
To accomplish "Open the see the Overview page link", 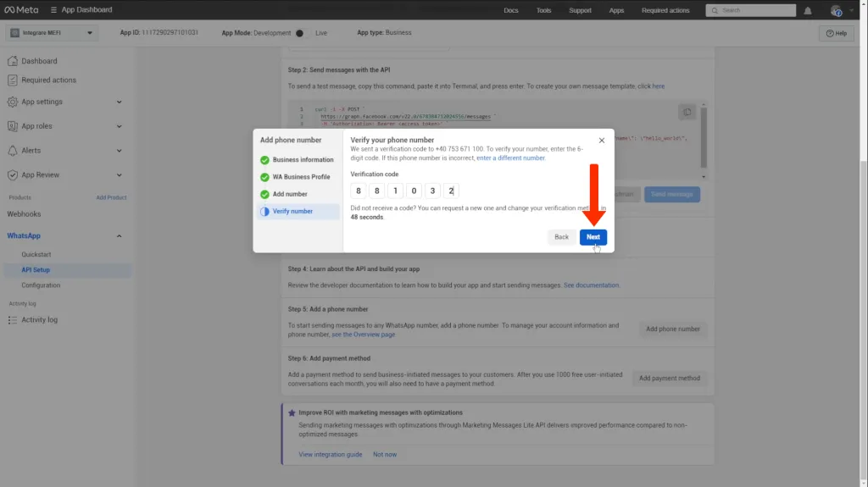I will point(363,335).
